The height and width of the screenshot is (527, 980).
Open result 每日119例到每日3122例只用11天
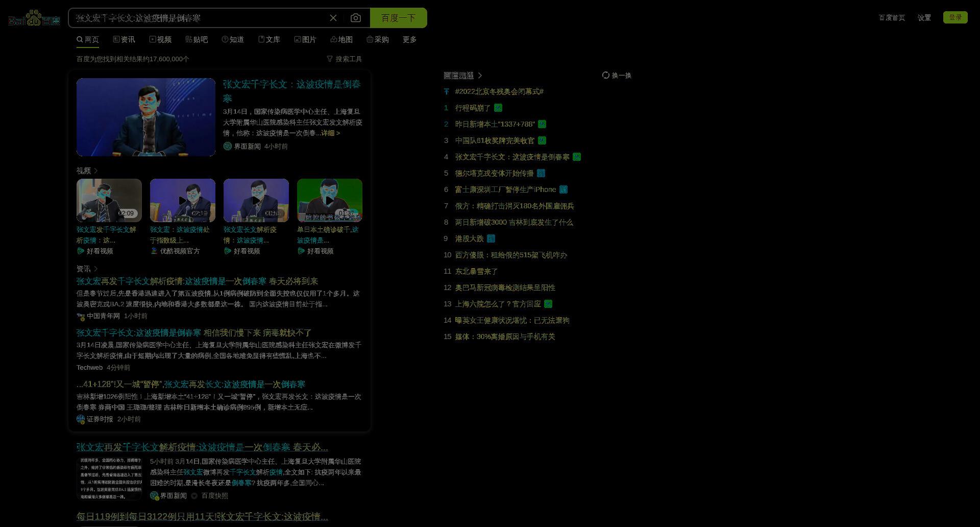point(202,517)
